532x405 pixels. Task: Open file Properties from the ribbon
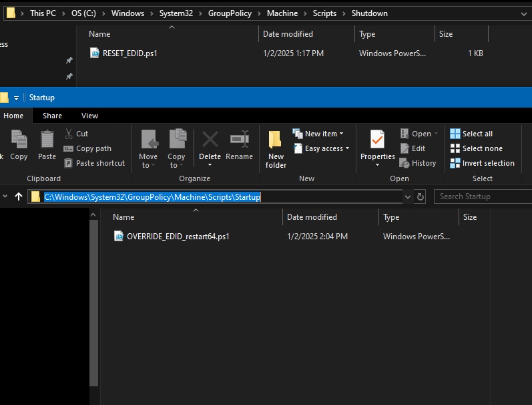378,146
